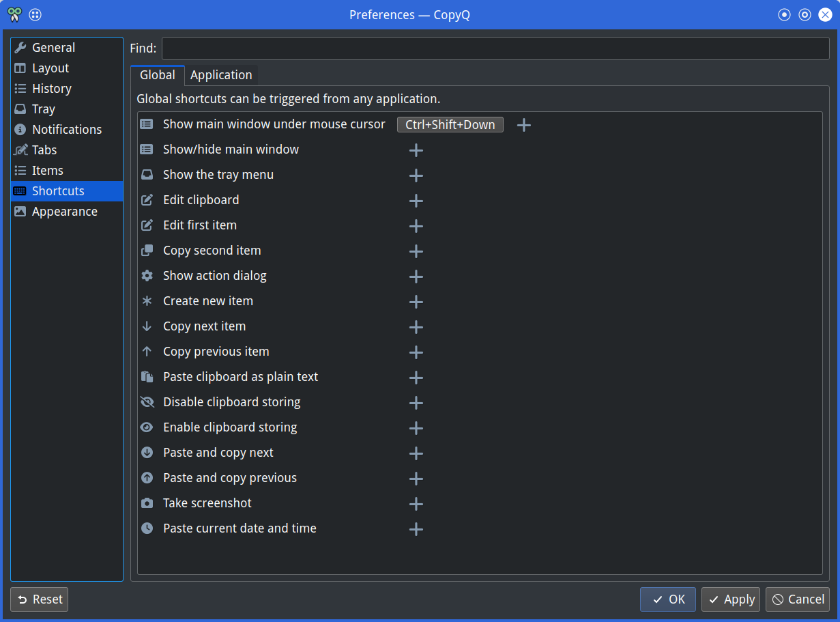Image resolution: width=840 pixels, height=622 pixels.
Task: Open the Tray settings icon
Action: click(19, 109)
